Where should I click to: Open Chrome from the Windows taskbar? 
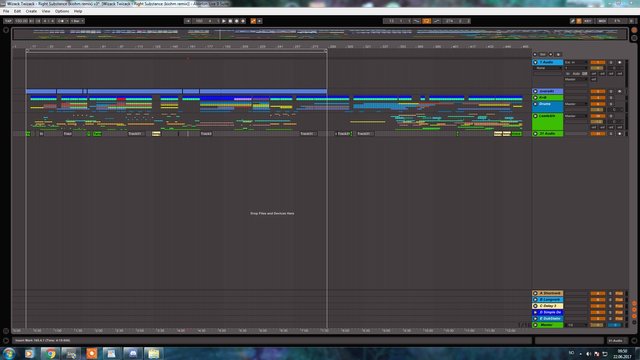tap(50, 353)
